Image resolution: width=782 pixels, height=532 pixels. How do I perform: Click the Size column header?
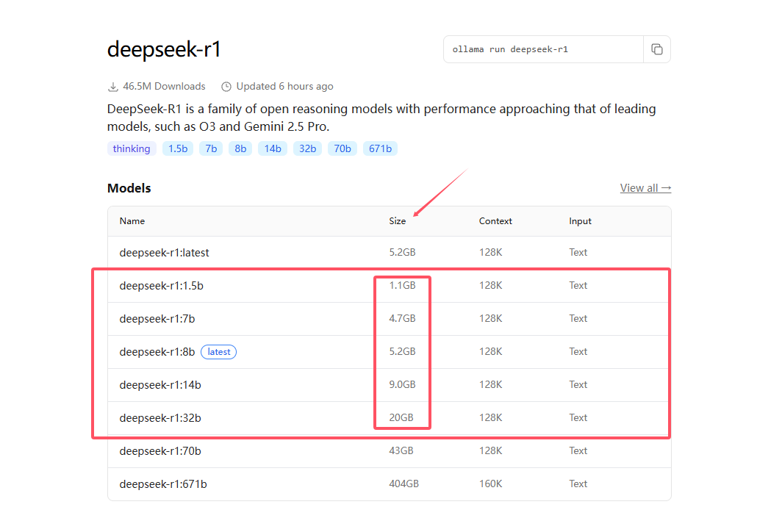click(398, 221)
